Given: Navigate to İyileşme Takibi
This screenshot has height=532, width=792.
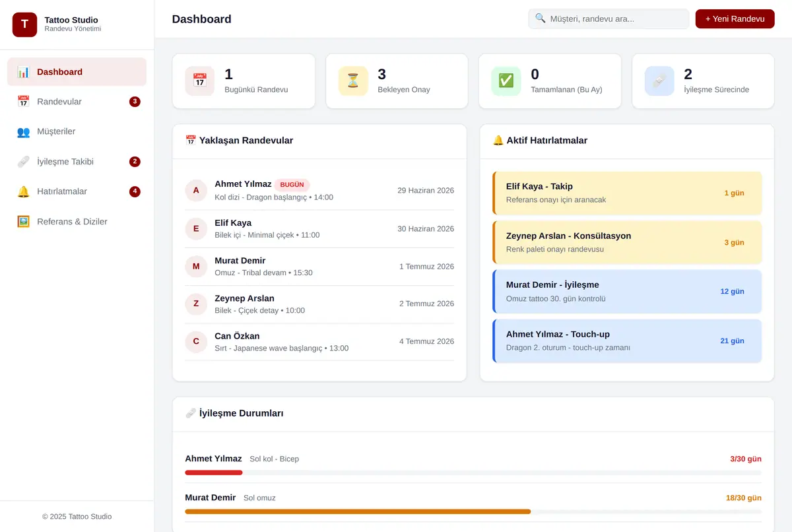Looking at the screenshot, I should [x=77, y=162].
